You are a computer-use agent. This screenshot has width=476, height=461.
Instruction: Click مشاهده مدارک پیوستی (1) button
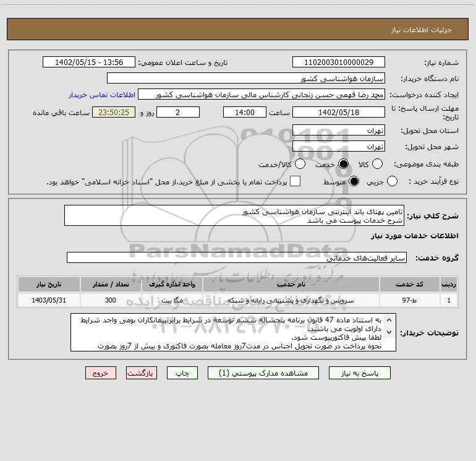(263, 373)
